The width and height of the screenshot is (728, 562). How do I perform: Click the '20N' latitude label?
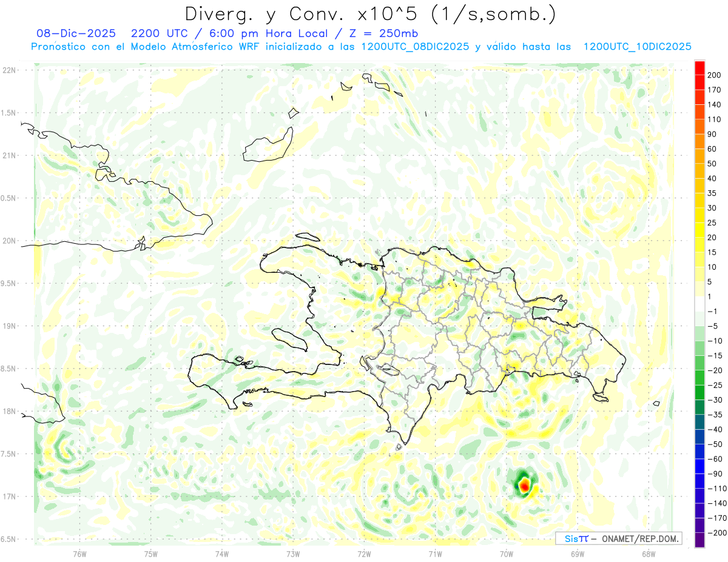click(8, 241)
